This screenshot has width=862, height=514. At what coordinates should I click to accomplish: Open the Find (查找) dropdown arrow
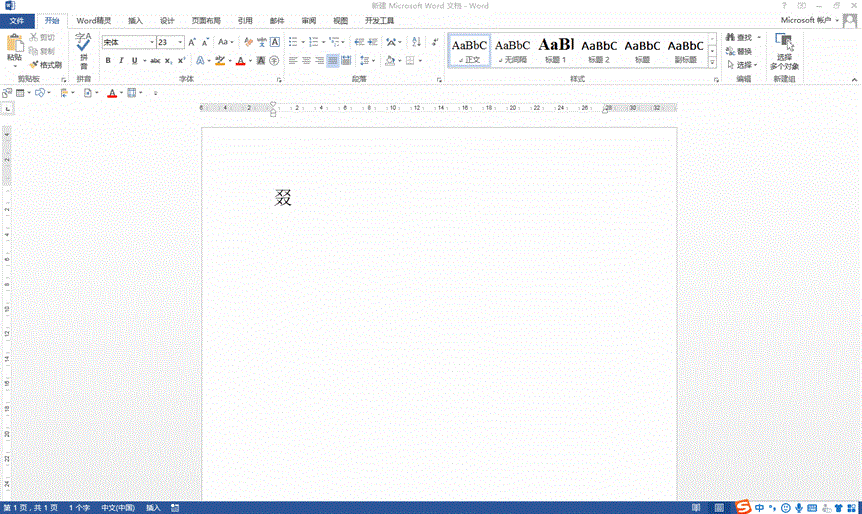pyautogui.click(x=757, y=38)
